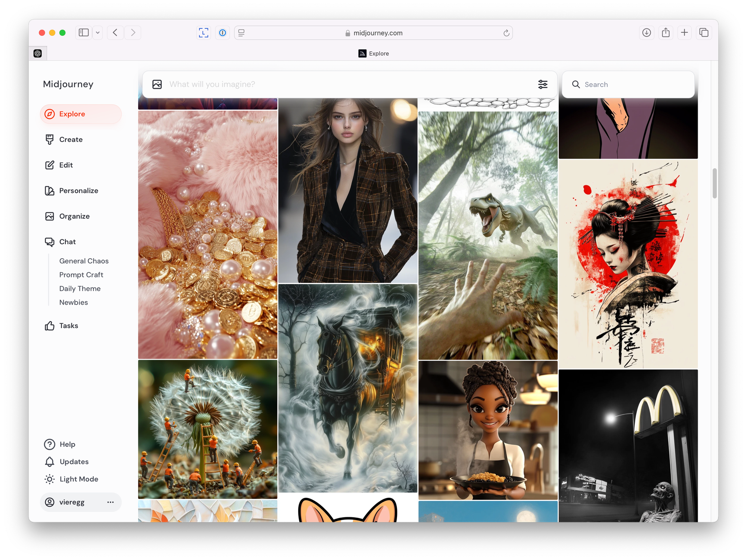Viewport: 747px width, 560px height.
Task: Expand the Updates notifications
Action: tap(74, 461)
